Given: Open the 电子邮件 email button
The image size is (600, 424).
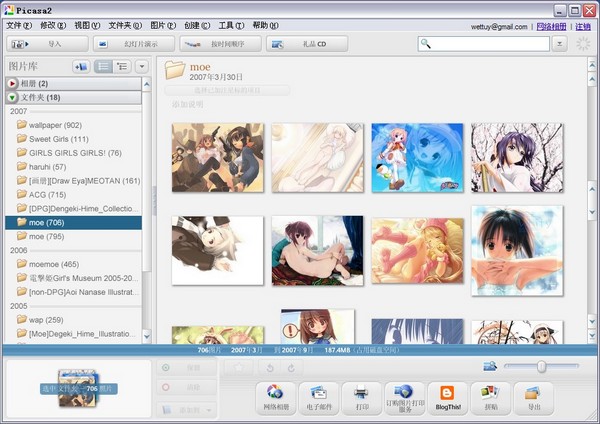Looking at the screenshot, I should click(319, 397).
